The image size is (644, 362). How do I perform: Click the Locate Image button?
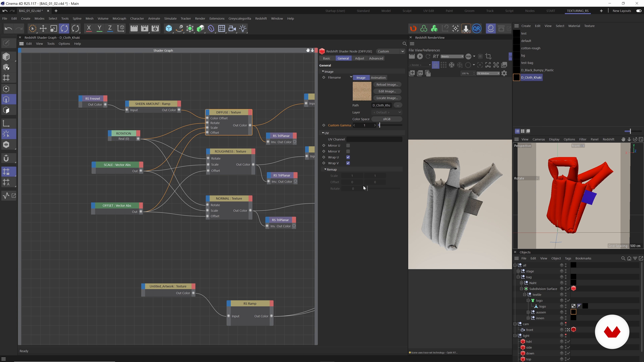tap(387, 98)
